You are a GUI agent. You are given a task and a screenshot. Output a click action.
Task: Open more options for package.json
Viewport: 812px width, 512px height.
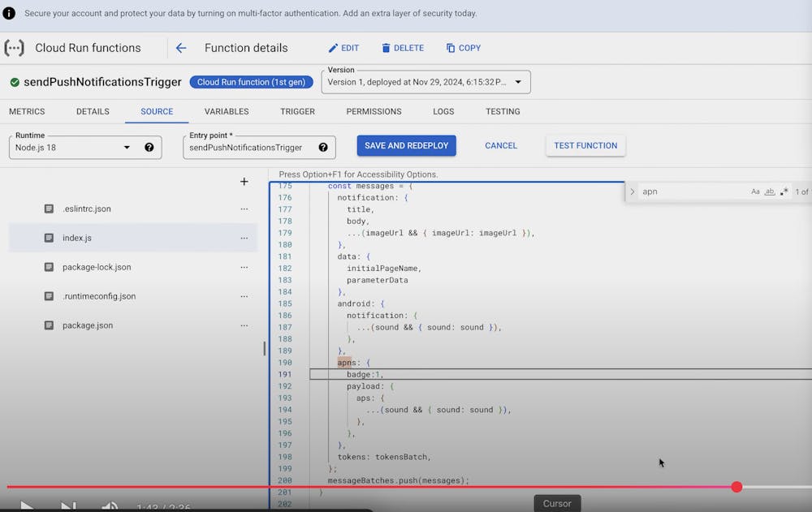[244, 325]
